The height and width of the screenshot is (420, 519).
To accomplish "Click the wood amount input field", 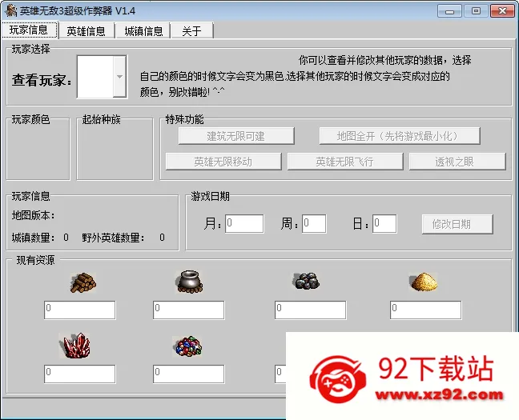I will coord(80,310).
